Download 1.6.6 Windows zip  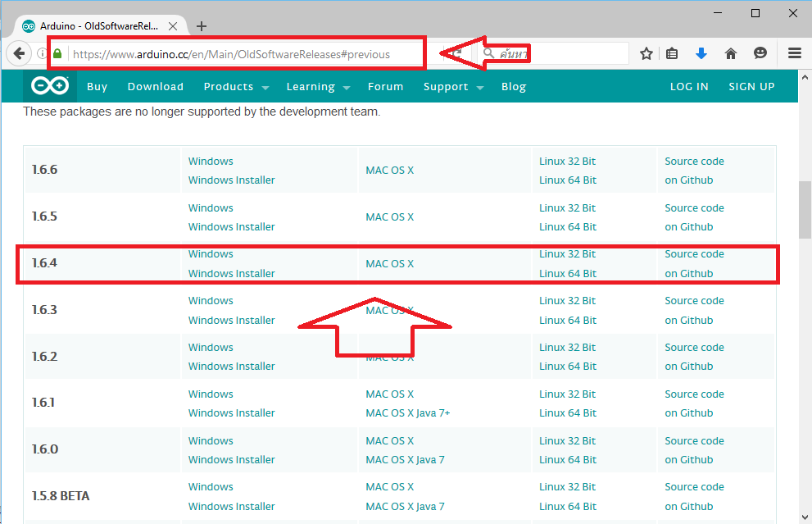(x=211, y=162)
